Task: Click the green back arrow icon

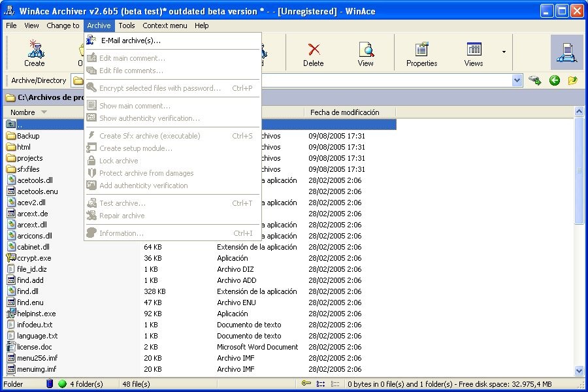Action: pos(555,80)
